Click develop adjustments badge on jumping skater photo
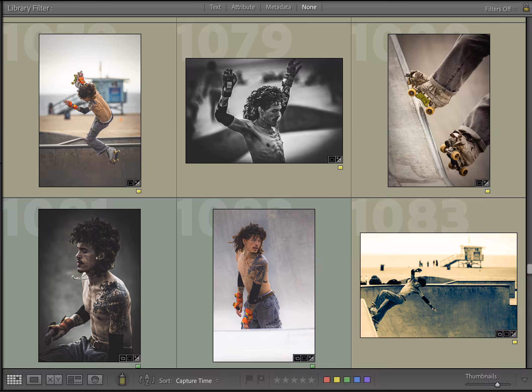532x392 pixels. 137,183
